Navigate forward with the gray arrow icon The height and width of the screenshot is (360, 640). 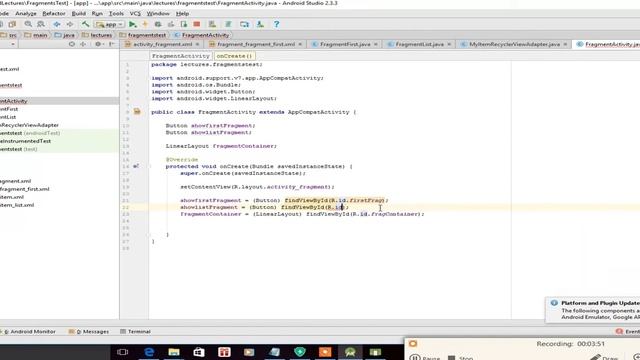[70, 24]
